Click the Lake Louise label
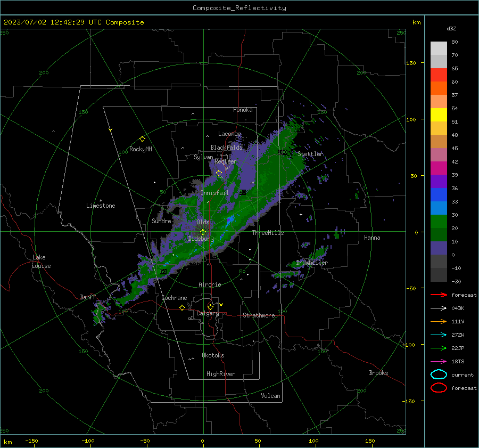This screenshot has height=448, width=479. click(x=41, y=262)
